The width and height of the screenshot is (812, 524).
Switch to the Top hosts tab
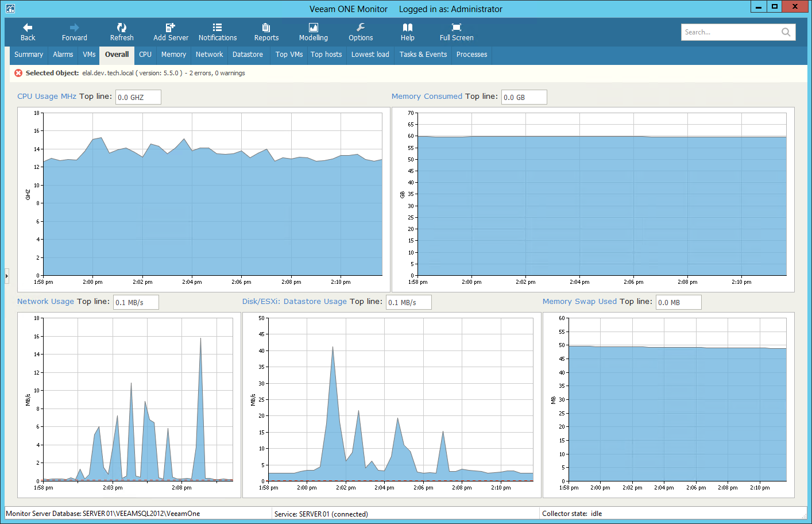(326, 55)
